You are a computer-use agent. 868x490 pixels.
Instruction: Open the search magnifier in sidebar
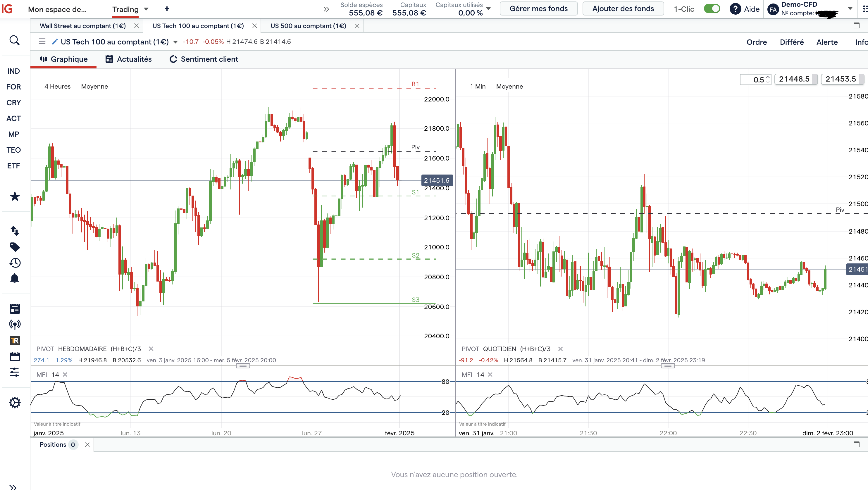tap(14, 40)
